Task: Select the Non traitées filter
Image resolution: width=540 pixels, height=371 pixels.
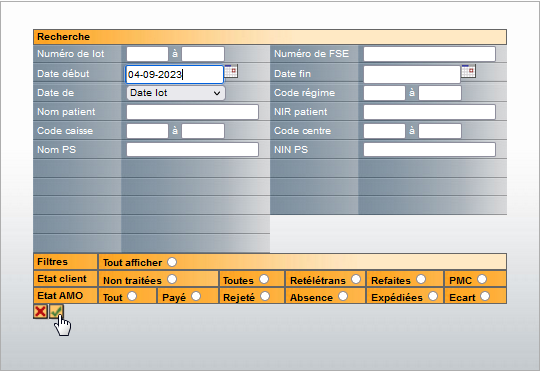Action: [x=172, y=279]
